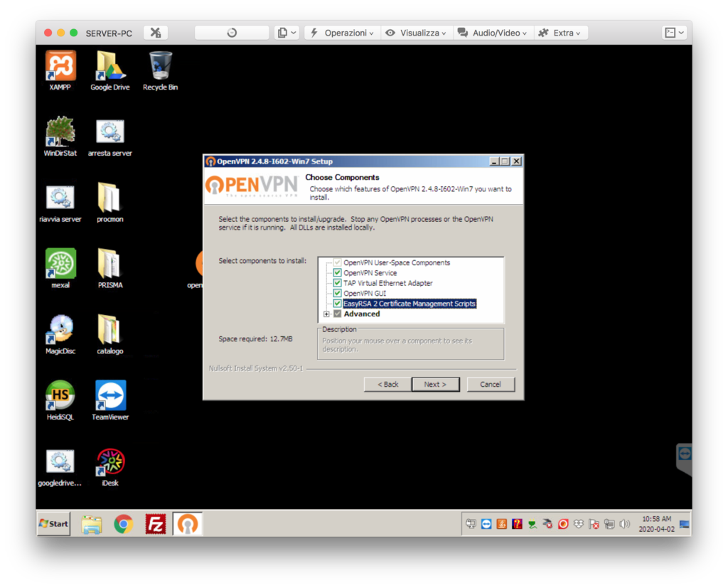The width and height of the screenshot is (728, 588).
Task: Uncheck the OpenVPN GUI component
Action: [x=338, y=294]
